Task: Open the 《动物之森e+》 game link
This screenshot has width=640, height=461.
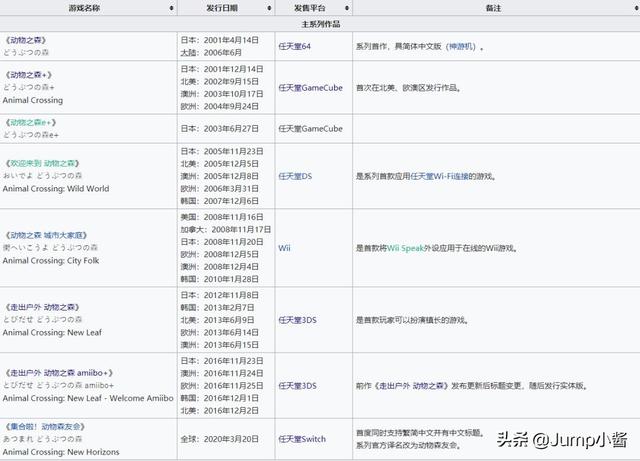Action: coord(30,122)
